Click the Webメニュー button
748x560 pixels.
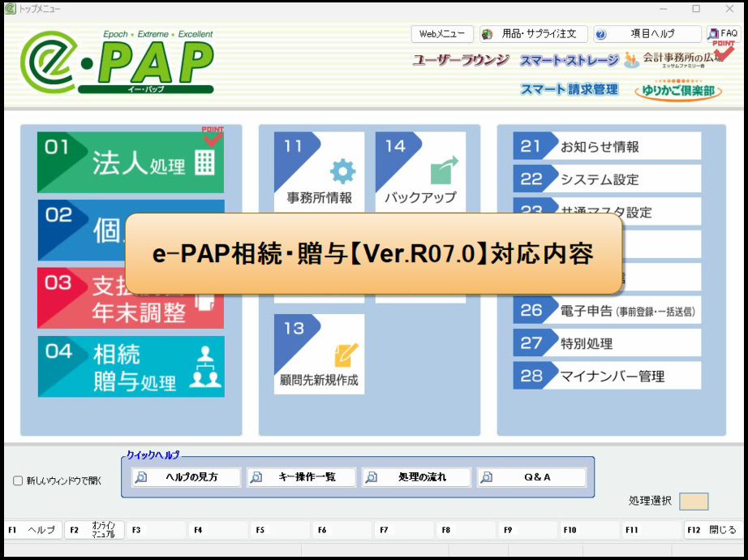(x=442, y=34)
